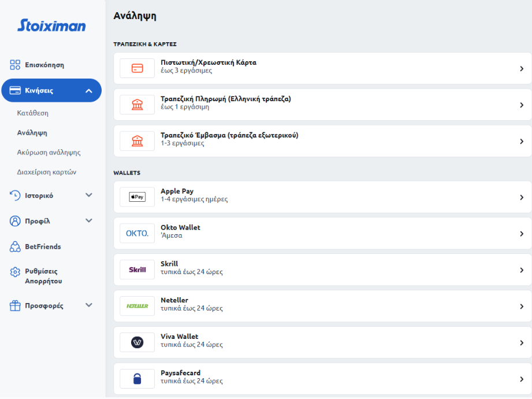This screenshot has width=532, height=399.
Task: Open Επισκόπηση in the sidebar
Action: point(44,65)
